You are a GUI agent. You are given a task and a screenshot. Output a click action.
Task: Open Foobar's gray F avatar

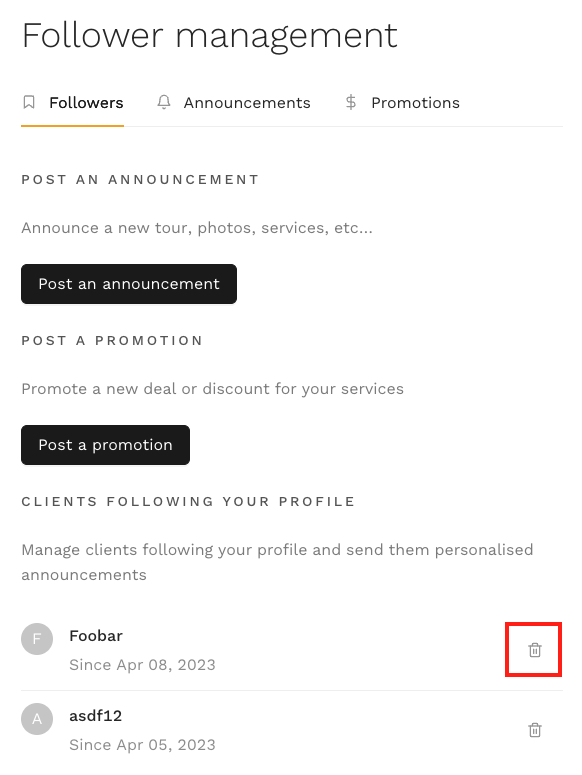(x=37, y=639)
